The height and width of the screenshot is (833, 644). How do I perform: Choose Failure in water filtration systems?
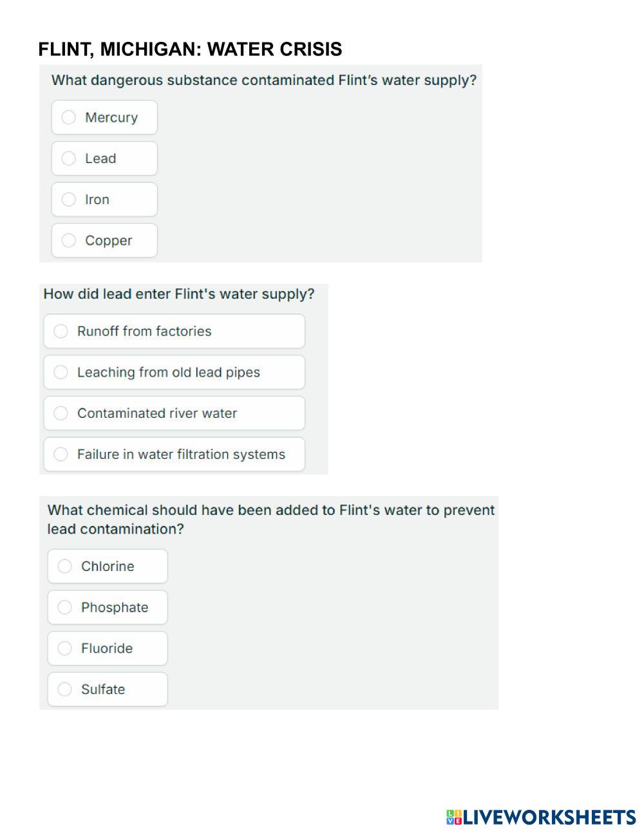pyautogui.click(x=174, y=454)
